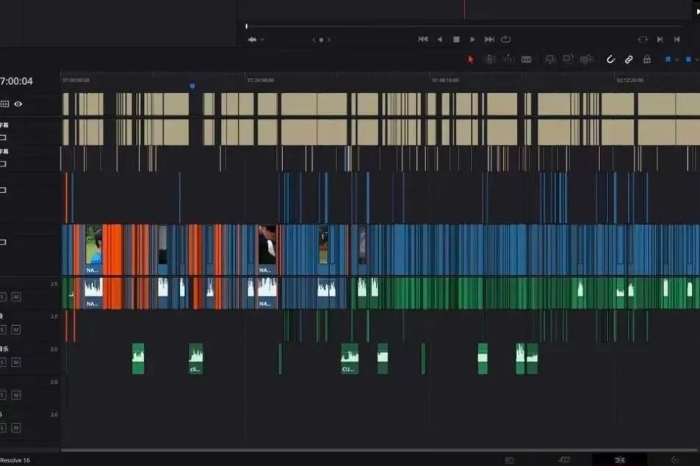Switch to the highlighted Edit page
Image resolution: width=700 pixels, height=466 pixels.
(x=620, y=460)
